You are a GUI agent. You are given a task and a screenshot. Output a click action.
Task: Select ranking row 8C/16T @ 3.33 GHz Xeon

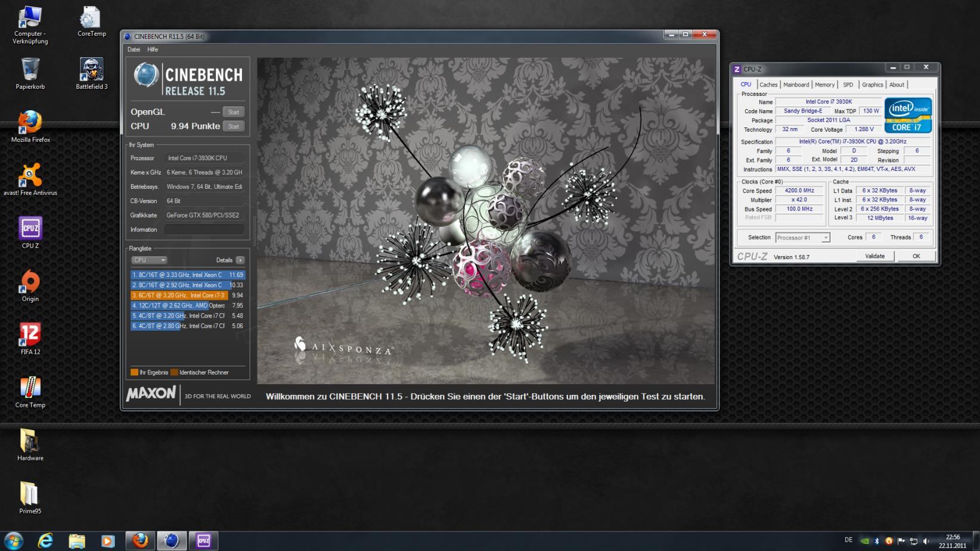pos(188,275)
